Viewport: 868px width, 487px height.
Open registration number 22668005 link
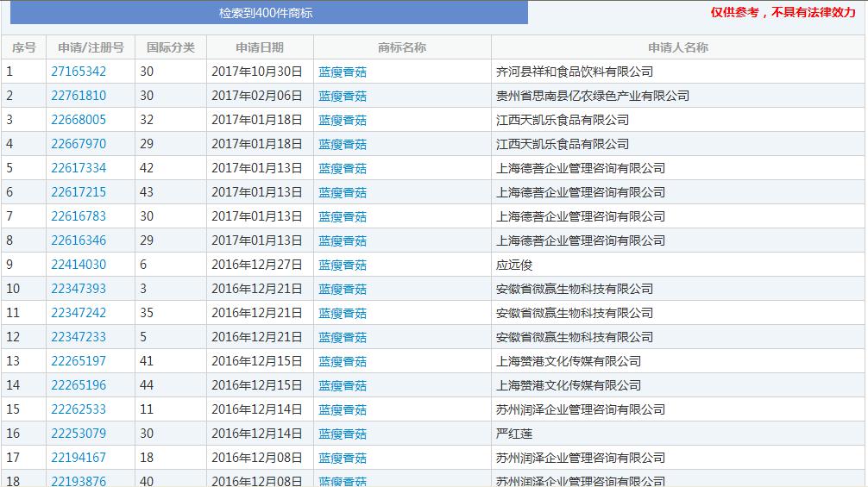pos(79,120)
